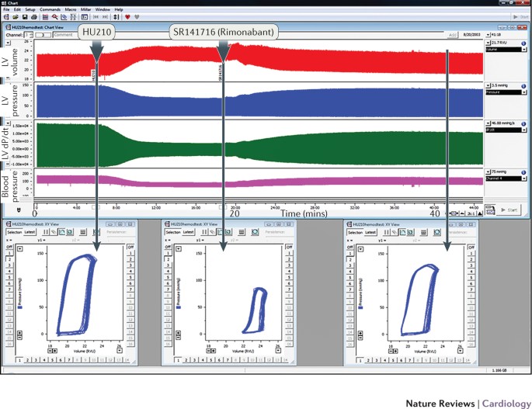Image resolution: width=532 pixels, height=409 pixels.
Task: Toggle the Latest button in left XY View
Action: click(30, 232)
